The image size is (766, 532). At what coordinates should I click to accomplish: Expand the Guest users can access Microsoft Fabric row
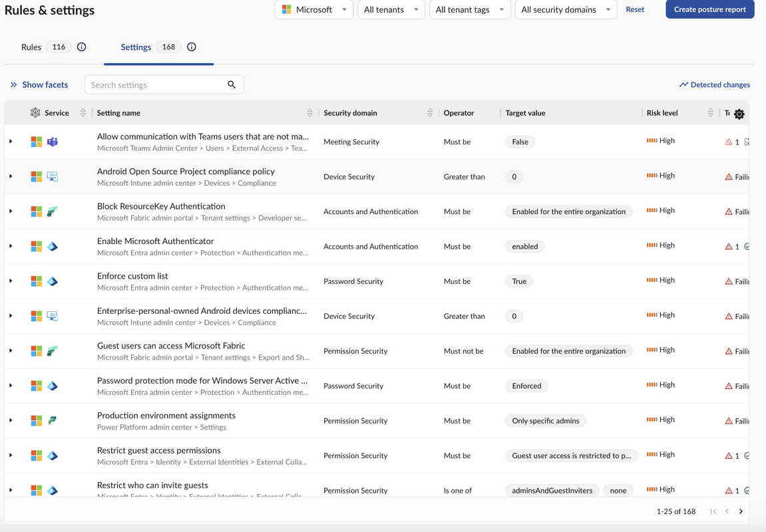(11, 351)
